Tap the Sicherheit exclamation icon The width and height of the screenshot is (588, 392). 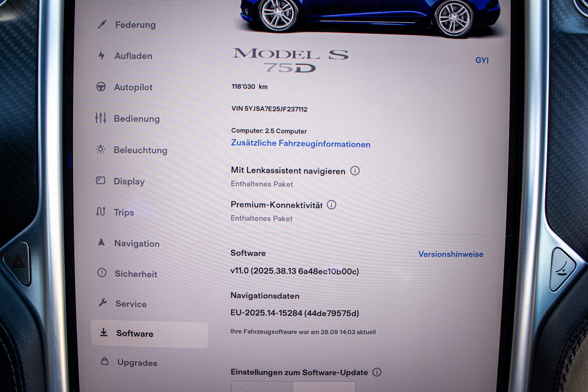click(102, 273)
